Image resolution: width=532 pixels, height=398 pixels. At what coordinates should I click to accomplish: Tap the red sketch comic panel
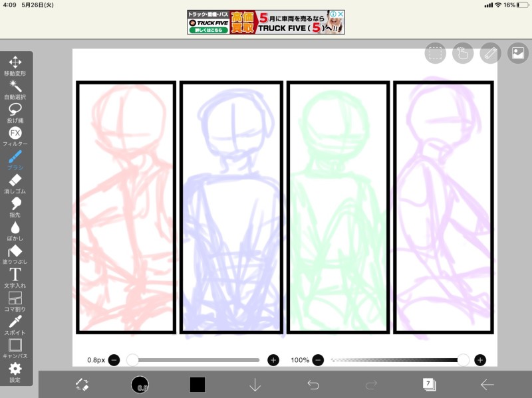[x=126, y=207]
